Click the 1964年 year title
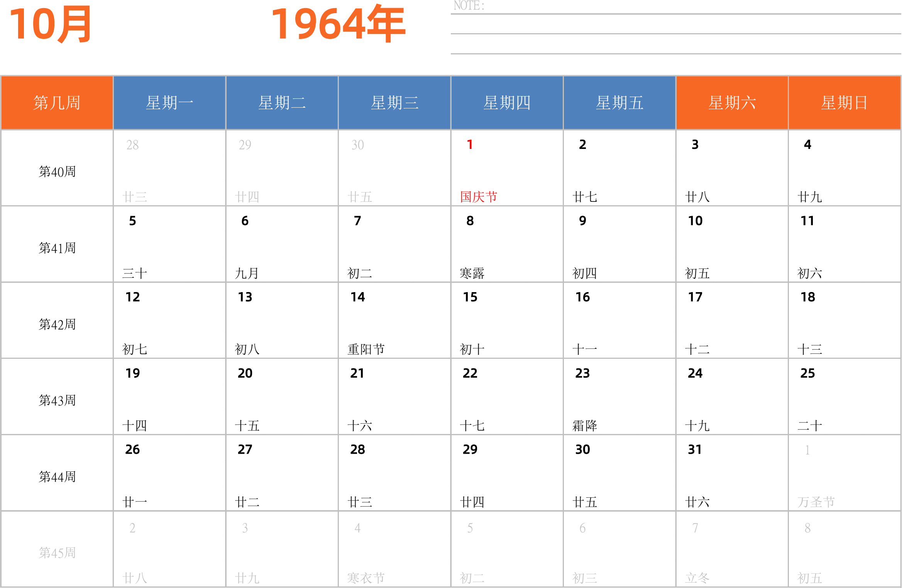 [338, 24]
